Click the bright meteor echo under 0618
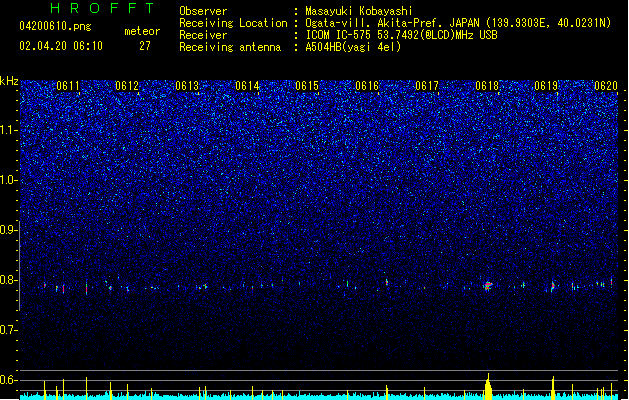Image resolution: width=629 pixels, height=400 pixels. (487, 286)
